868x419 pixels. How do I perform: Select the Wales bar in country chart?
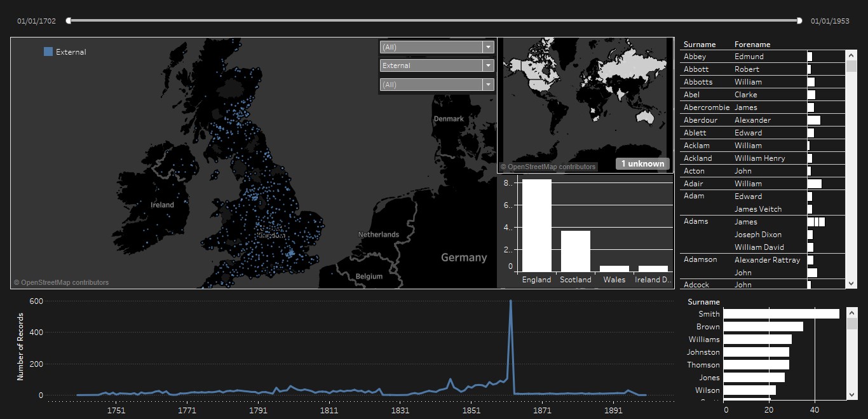coord(614,268)
